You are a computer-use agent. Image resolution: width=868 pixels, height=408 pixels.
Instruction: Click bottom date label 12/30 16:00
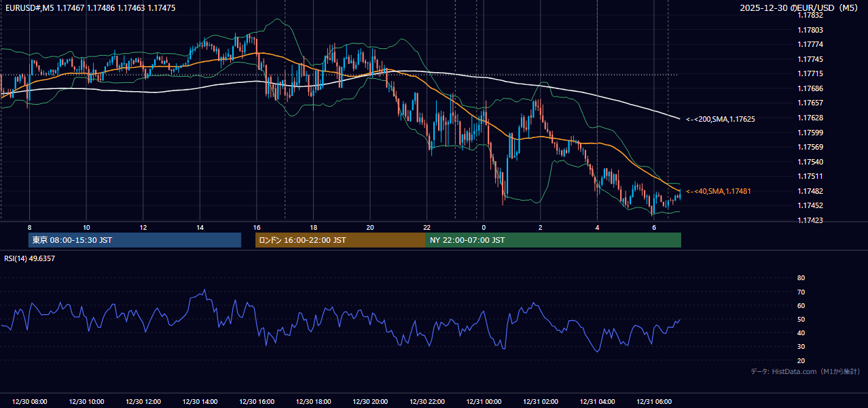[x=257, y=402]
